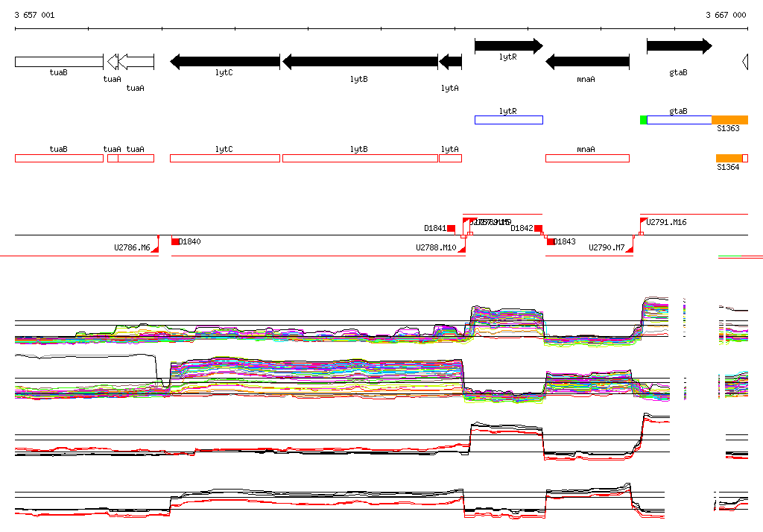This screenshot has height=532, width=763.
Task: Select the red D1840 marker square
Action: click(175, 241)
